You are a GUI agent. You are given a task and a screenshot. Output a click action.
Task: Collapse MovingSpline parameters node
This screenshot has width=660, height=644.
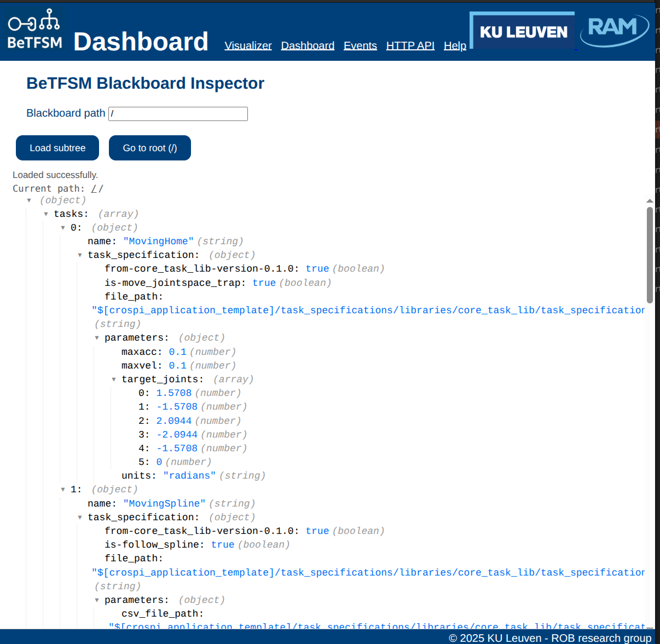[x=97, y=600]
